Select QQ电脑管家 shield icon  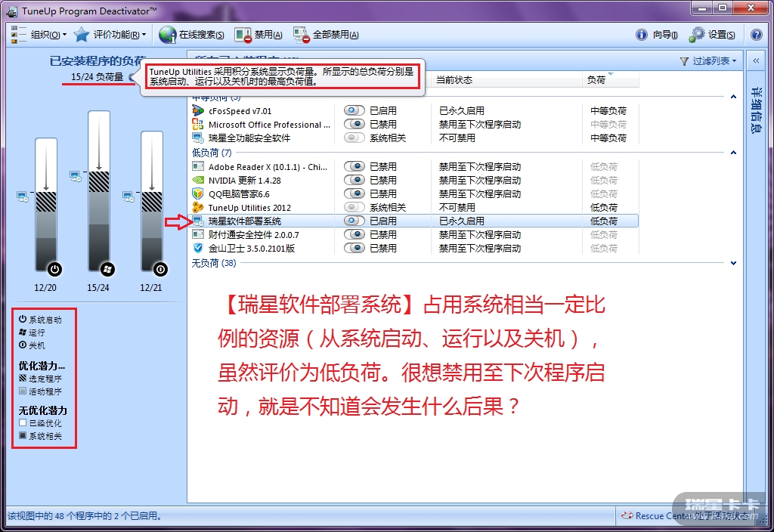(198, 193)
